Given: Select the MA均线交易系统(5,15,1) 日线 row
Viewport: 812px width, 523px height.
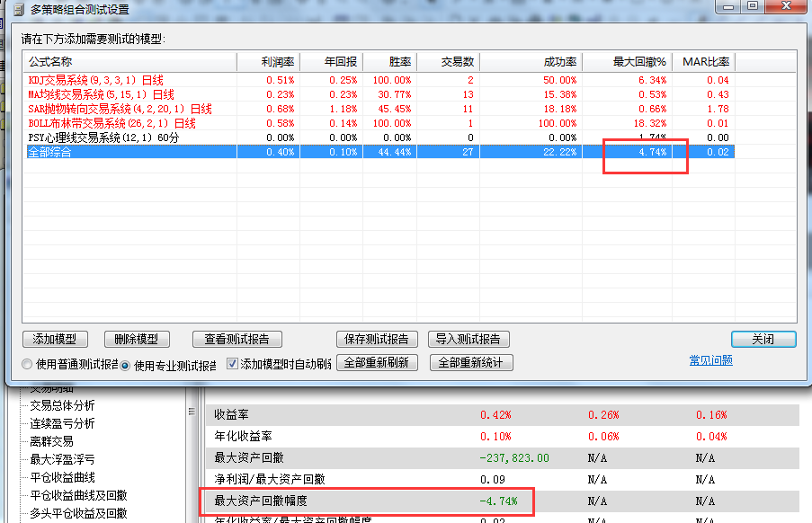Looking at the screenshot, I should [x=380, y=94].
